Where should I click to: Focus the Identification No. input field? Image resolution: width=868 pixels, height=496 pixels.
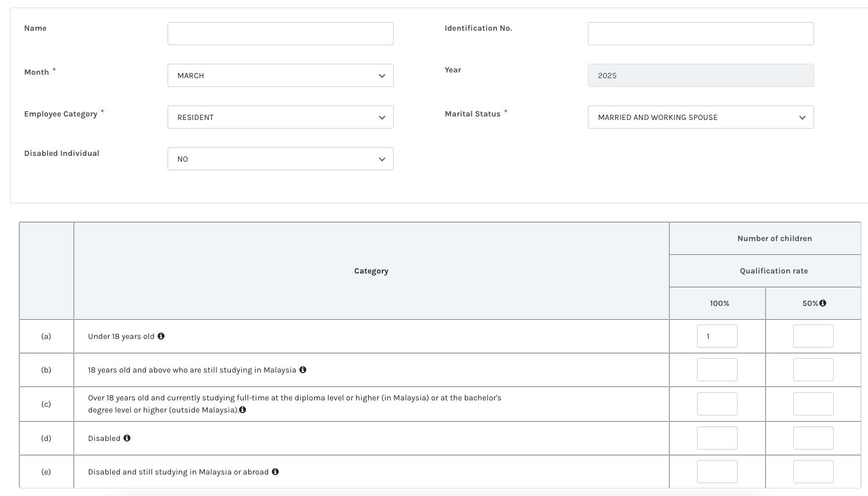(701, 34)
